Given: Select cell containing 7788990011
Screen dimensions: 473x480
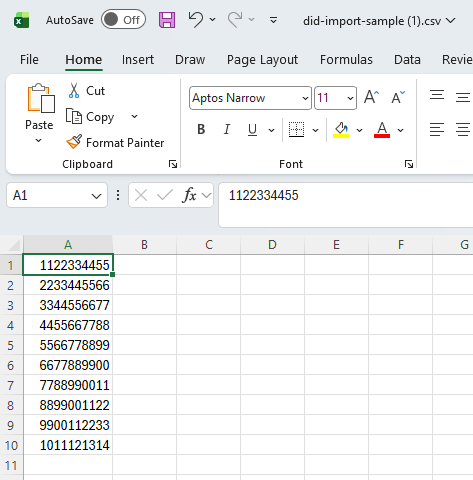Looking at the screenshot, I should pos(68,385).
